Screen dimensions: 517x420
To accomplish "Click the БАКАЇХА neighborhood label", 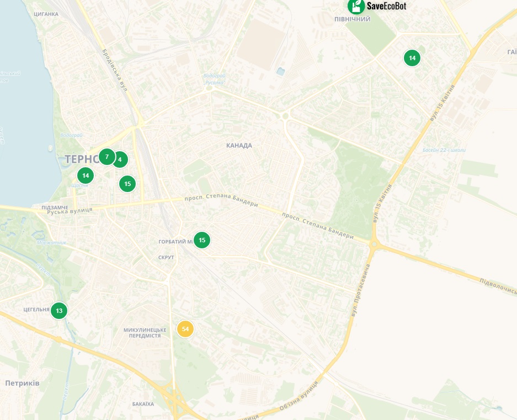I will [143, 404].
